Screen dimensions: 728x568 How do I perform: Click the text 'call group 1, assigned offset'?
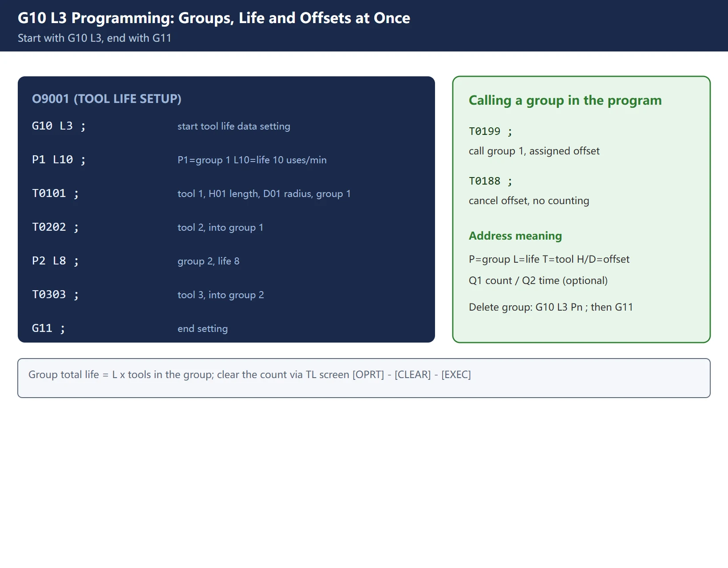click(534, 151)
